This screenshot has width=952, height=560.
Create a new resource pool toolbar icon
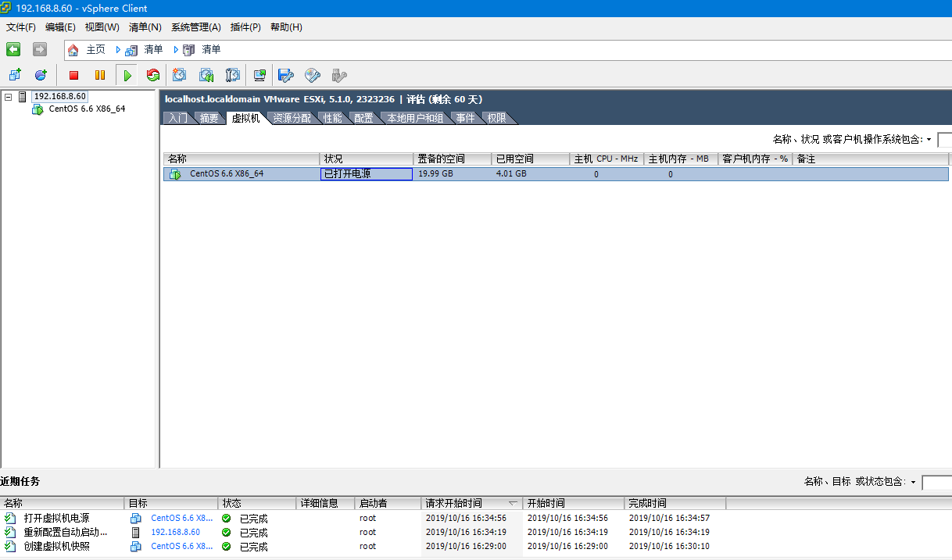point(41,75)
